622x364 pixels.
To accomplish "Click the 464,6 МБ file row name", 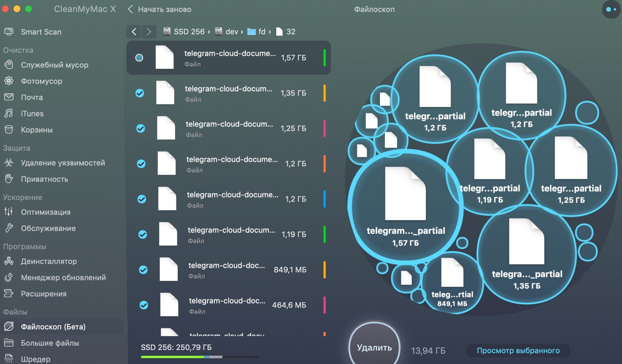I will 227,301.
